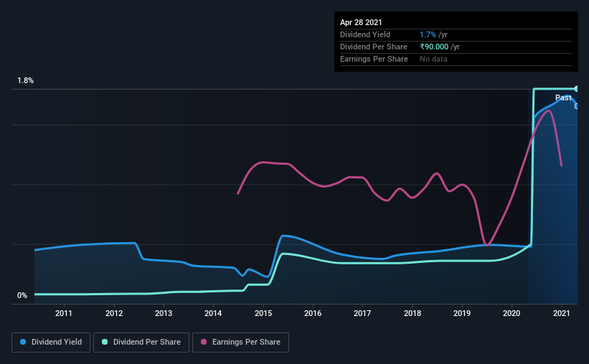Screen dimensions: 589x364
Task: Click the pink Earnings Per Share legend dot
Action: pos(204,342)
